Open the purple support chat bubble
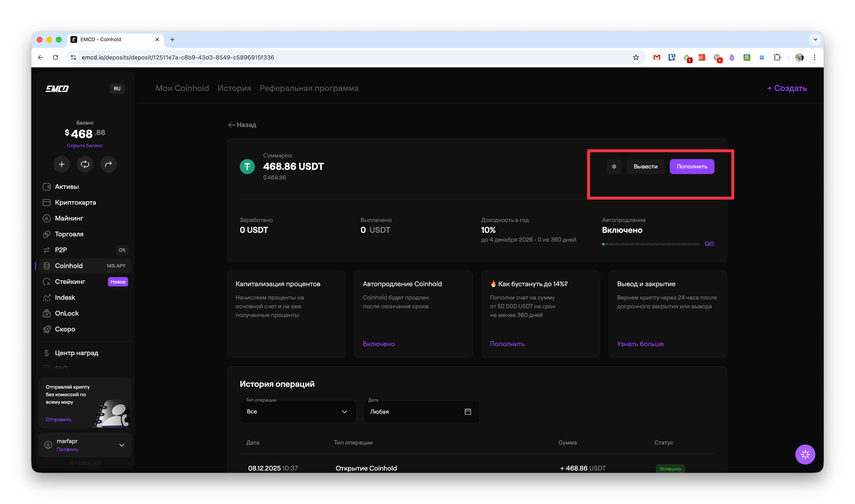Viewport: 855px width, 504px height. pyautogui.click(x=805, y=454)
